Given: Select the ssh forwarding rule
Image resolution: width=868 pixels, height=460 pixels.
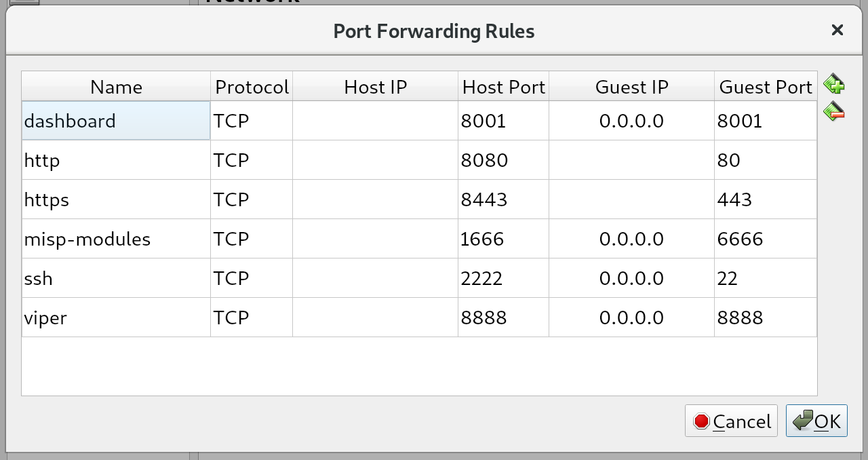Looking at the screenshot, I should 115,277.
